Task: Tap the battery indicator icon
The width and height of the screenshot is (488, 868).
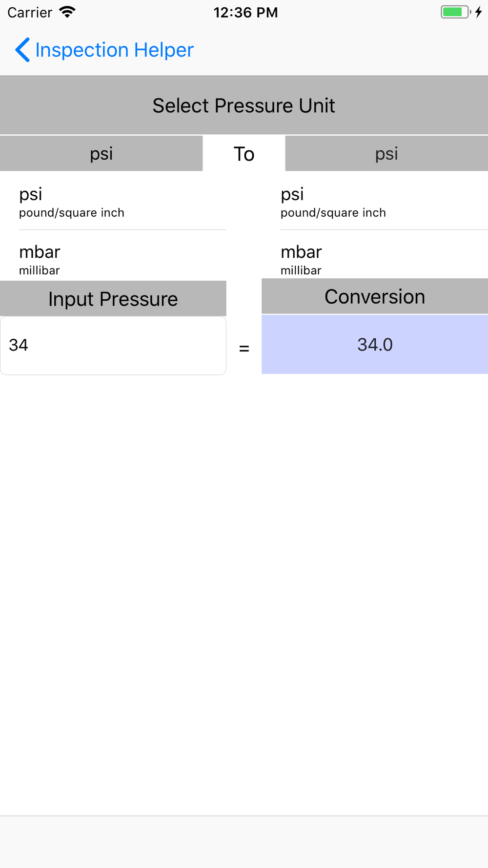Action: pyautogui.click(x=456, y=12)
